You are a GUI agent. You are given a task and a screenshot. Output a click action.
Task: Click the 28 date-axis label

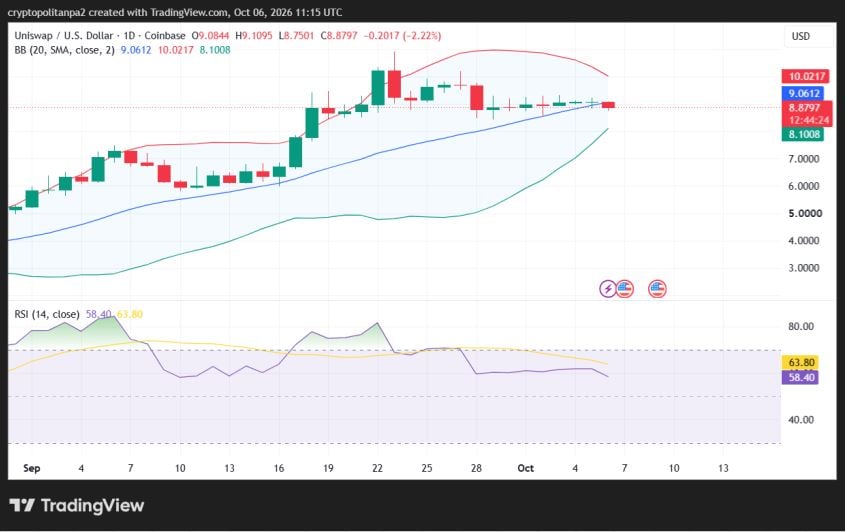point(476,468)
